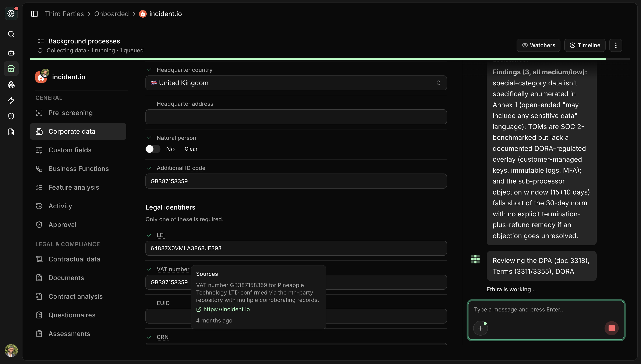
Task: Select Corporate data in sidebar
Action: pos(78,132)
